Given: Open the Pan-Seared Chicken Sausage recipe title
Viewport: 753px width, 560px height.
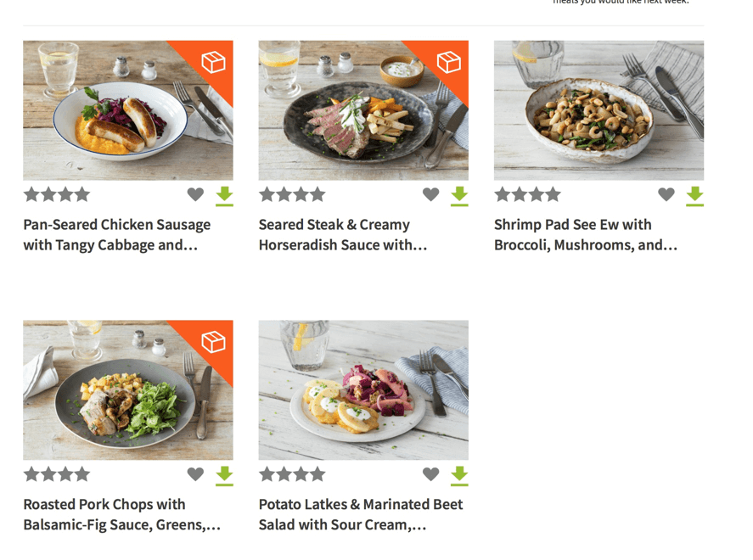Looking at the screenshot, I should click(116, 234).
